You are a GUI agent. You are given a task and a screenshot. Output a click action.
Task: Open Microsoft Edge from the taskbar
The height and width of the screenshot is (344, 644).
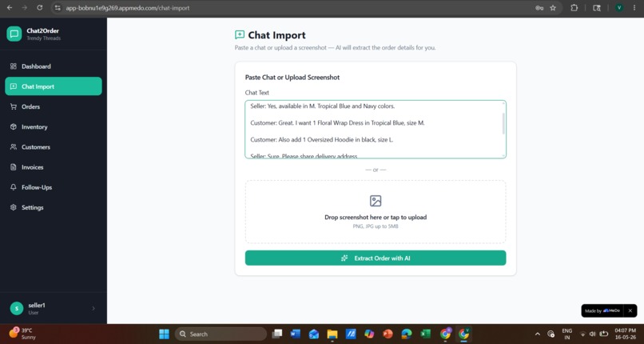pyautogui.click(x=406, y=334)
